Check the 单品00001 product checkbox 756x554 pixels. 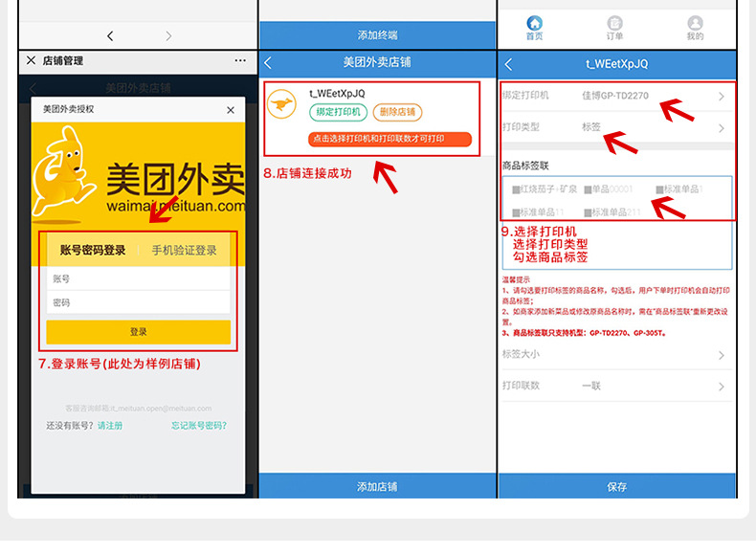click(588, 189)
